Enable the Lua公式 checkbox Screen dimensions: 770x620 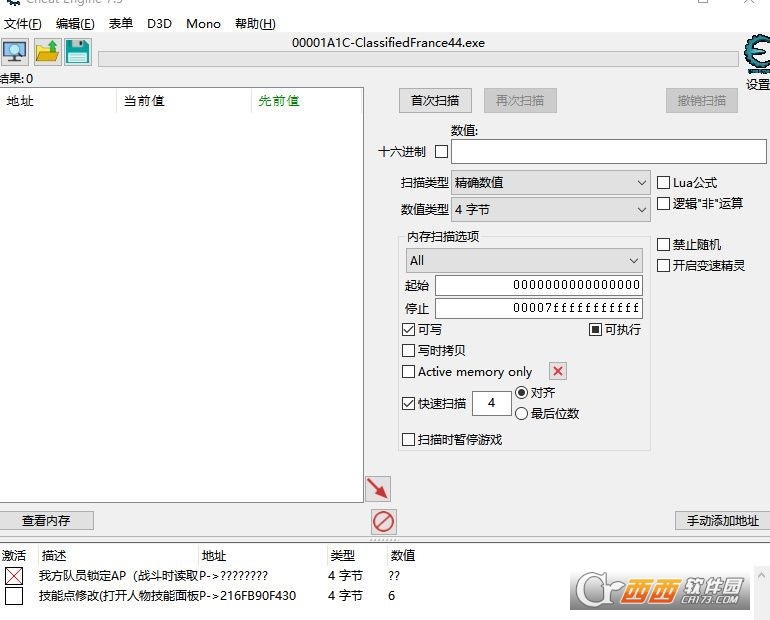tap(663, 183)
